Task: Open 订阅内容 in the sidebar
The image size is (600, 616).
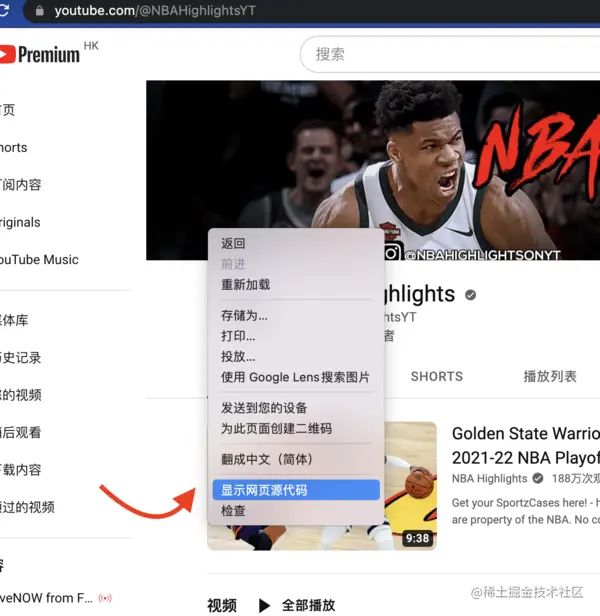Action: tap(20, 185)
